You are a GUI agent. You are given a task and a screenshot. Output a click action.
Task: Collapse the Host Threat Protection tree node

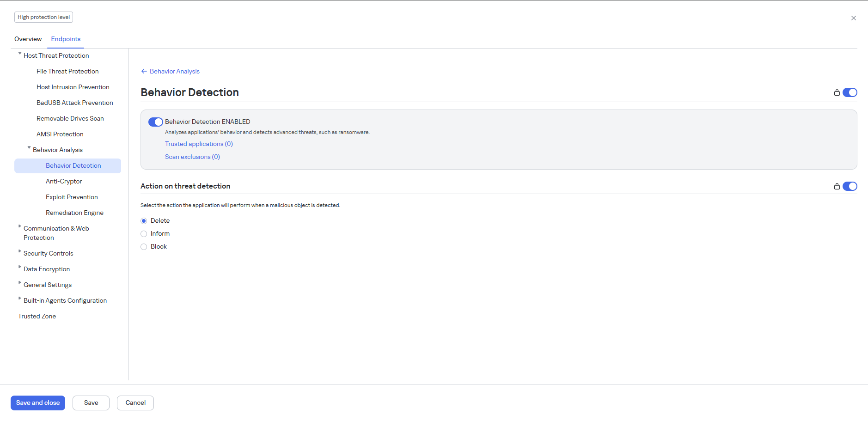point(20,54)
